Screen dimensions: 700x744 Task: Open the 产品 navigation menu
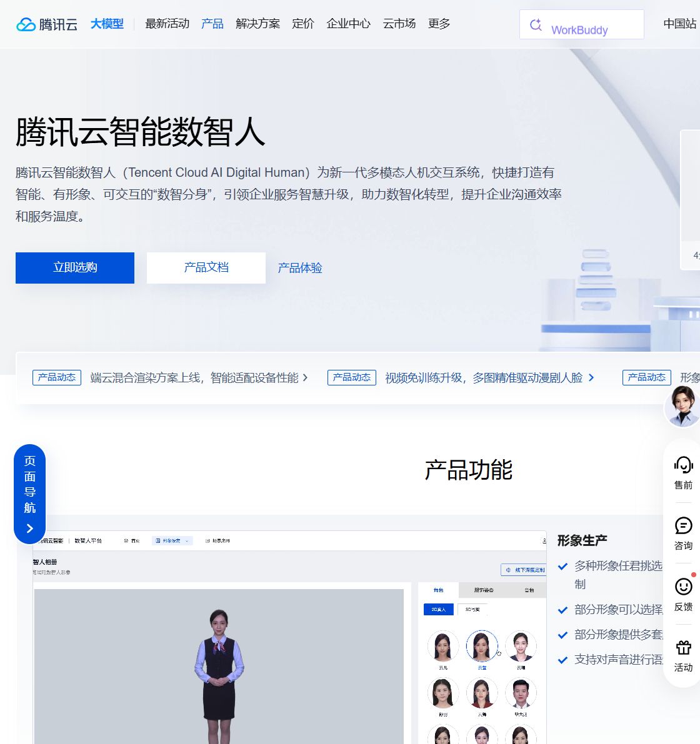(212, 24)
